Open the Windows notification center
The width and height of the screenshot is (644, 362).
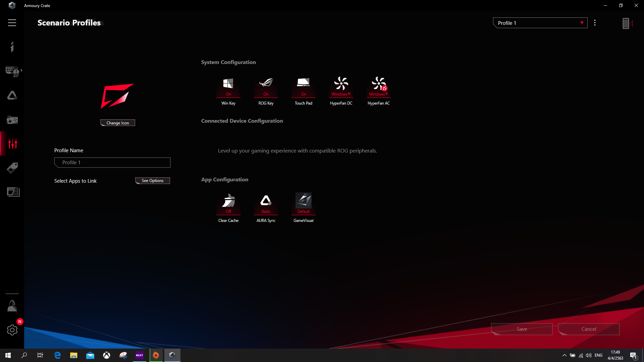[634, 356]
